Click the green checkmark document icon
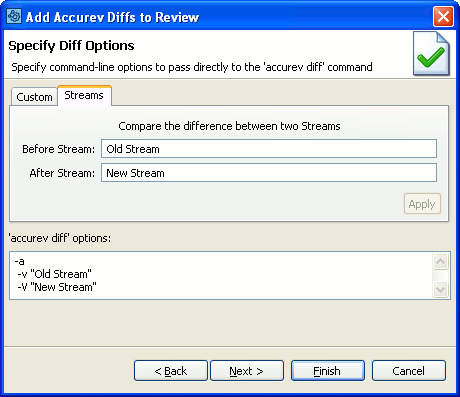 pos(431,54)
